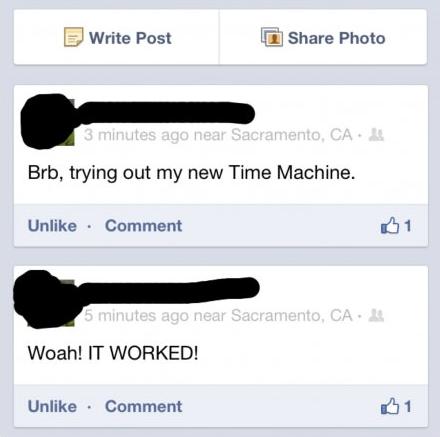Tap the thumbs-up icon on IT WORKED post
This screenshot has width=440, height=437.
point(390,406)
